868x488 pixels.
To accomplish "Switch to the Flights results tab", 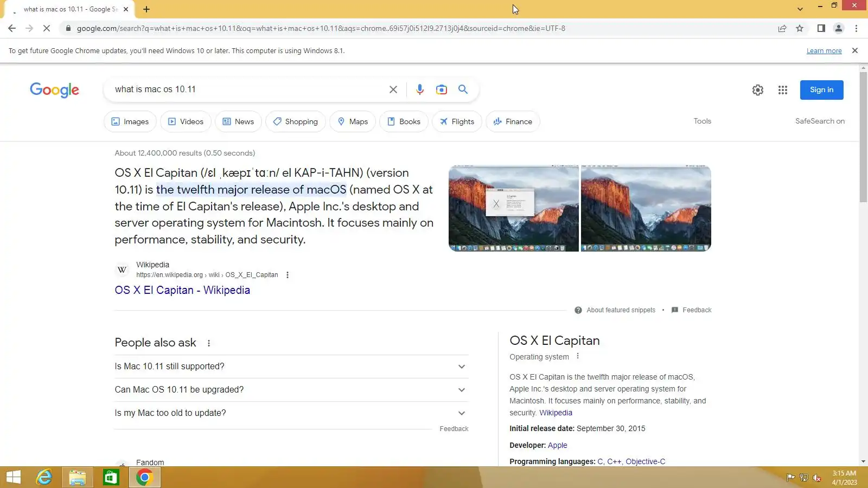I will point(457,121).
